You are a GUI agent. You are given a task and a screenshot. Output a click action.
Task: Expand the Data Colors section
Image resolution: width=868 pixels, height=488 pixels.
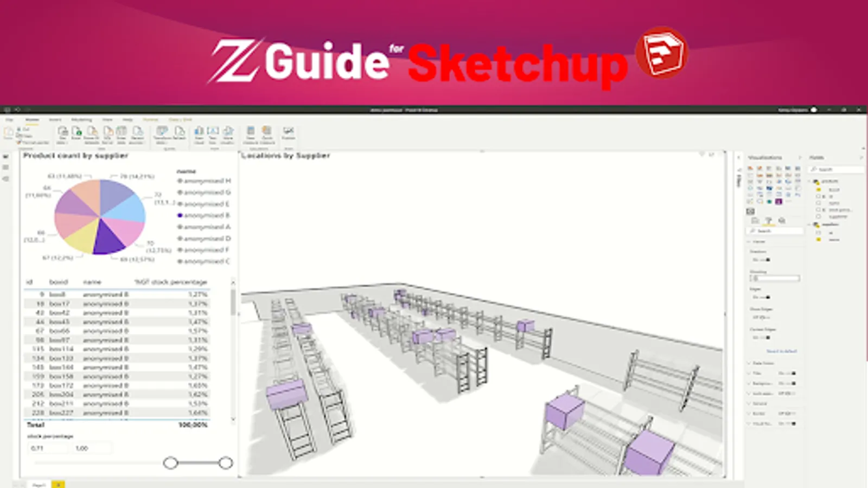click(x=750, y=363)
